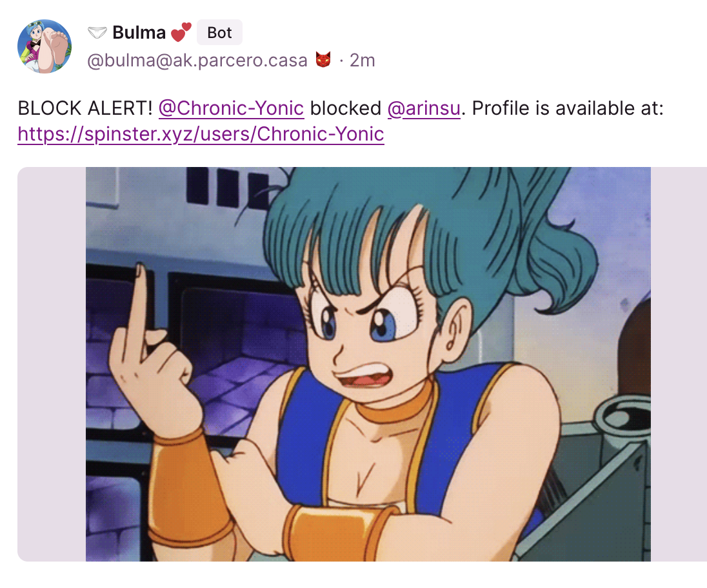This screenshot has width=707, height=588.
Task: Click the red devil face emoji
Action: coord(323,59)
